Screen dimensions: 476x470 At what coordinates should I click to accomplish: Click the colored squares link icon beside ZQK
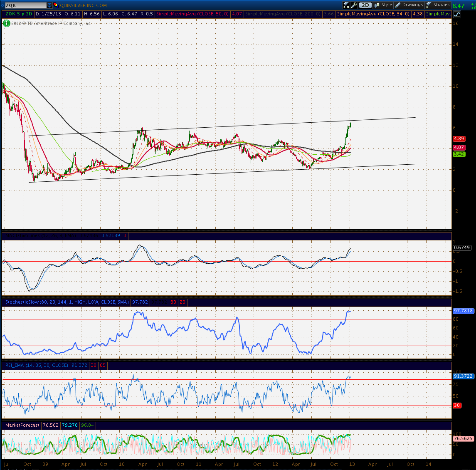point(56,5)
